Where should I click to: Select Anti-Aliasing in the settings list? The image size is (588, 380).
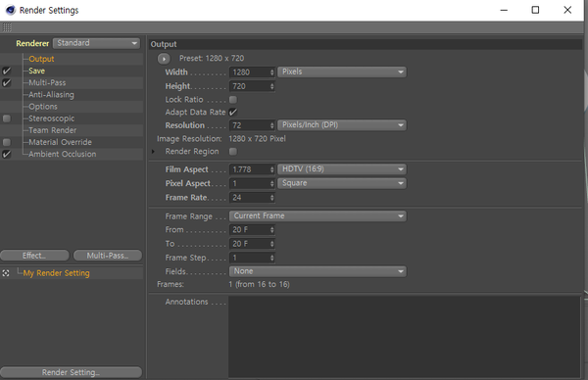tap(51, 95)
